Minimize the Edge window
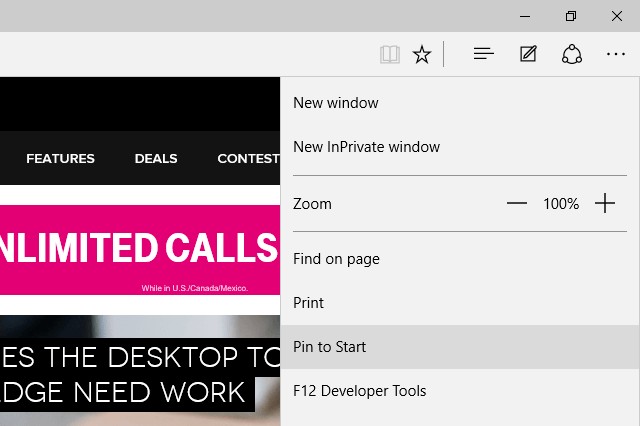This screenshot has width=640, height=426. tap(525, 16)
